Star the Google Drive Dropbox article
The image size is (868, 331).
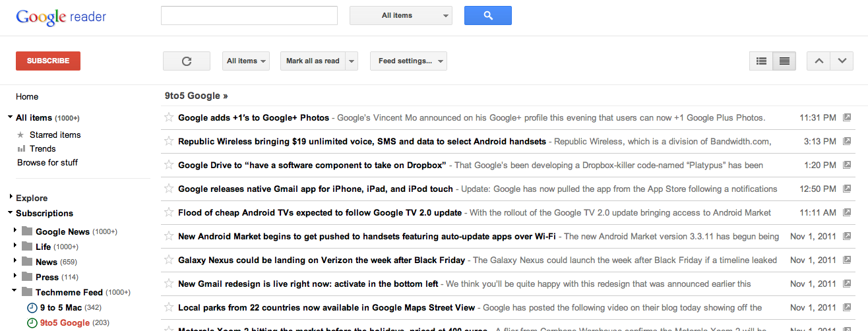[169, 165]
